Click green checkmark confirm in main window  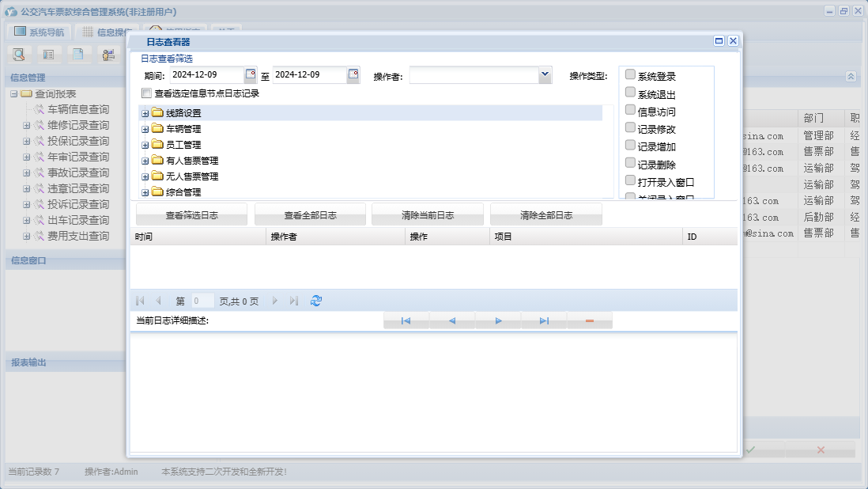(x=751, y=449)
